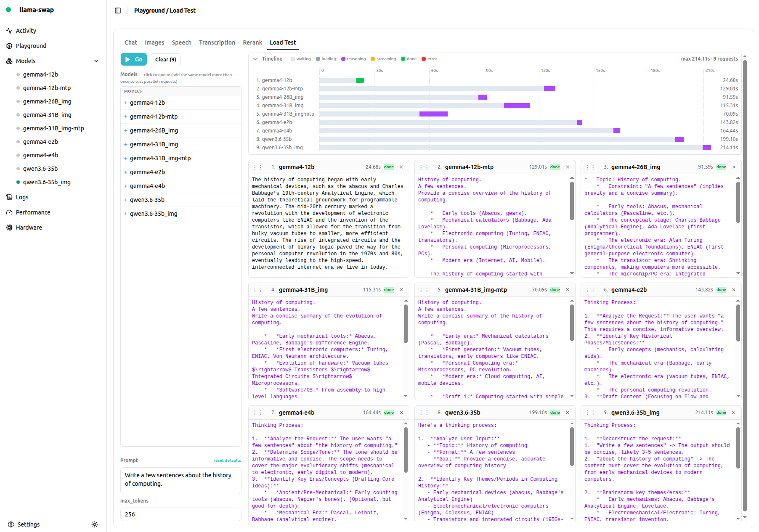
Task: Add gemma4-31B_img to the queue
Action: click(181, 144)
